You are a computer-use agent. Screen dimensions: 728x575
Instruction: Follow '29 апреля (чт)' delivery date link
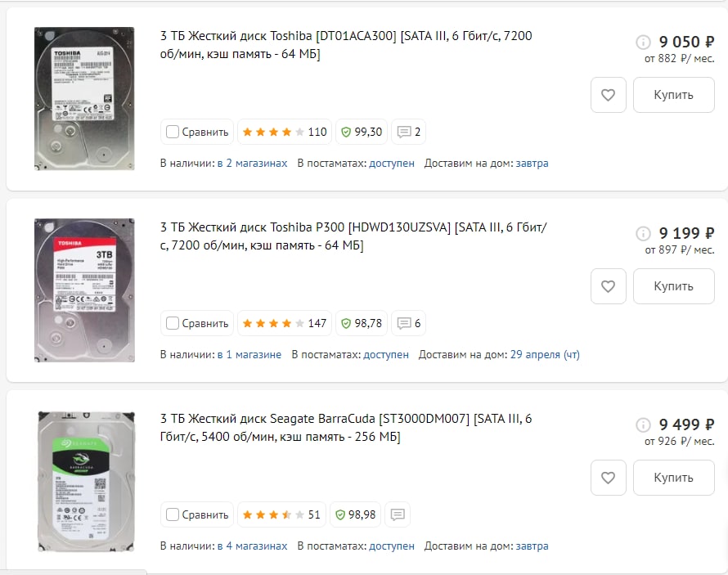[x=545, y=354]
